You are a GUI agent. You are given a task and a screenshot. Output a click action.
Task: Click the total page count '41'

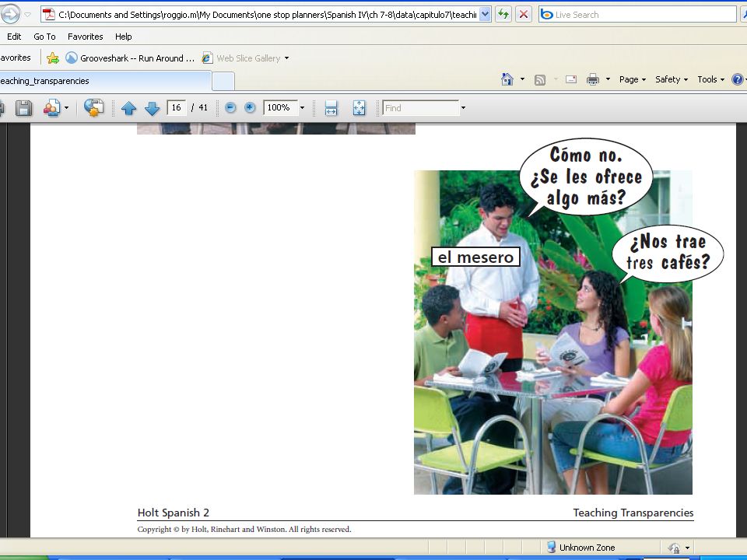point(203,107)
